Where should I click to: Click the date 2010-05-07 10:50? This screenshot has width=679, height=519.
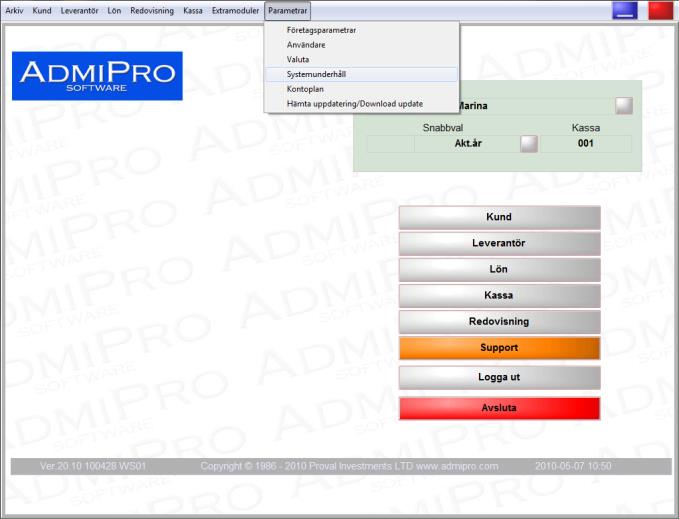coord(573,466)
